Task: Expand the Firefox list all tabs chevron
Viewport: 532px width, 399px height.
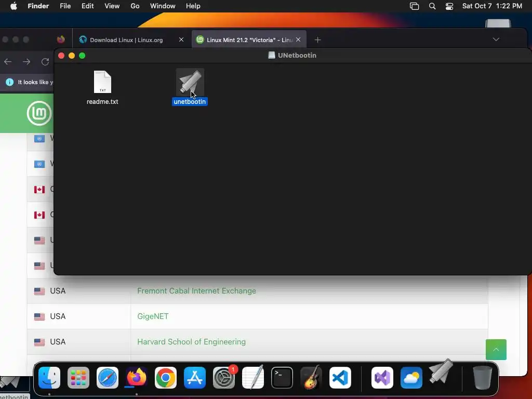Action: click(x=496, y=39)
